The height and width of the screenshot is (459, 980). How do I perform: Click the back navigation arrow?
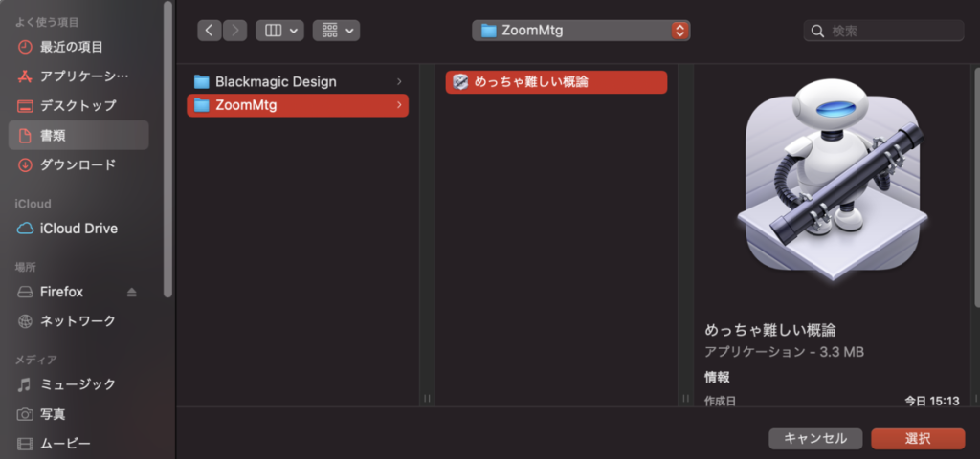210,31
